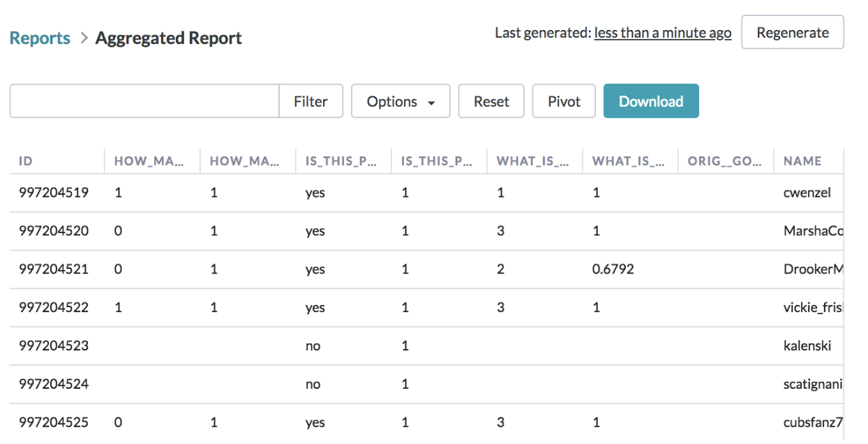Click the first IS_THIS_P... column header
Screen dimensions: 868x444
click(341, 161)
